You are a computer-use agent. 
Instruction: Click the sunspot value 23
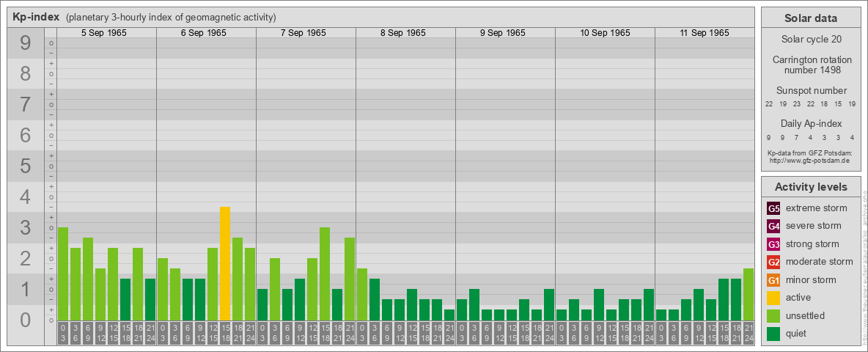tap(797, 104)
